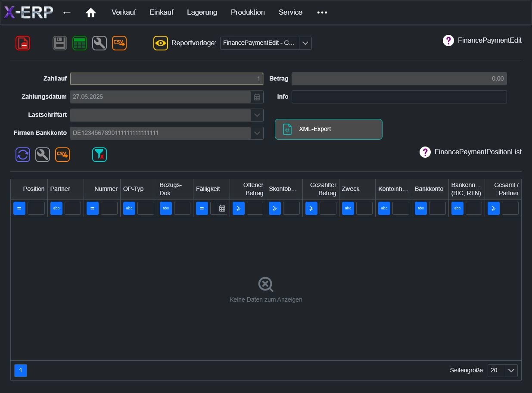Viewport: 532px width, 393px height.
Task: Click the green spreadsheet table icon
Action: click(80, 43)
